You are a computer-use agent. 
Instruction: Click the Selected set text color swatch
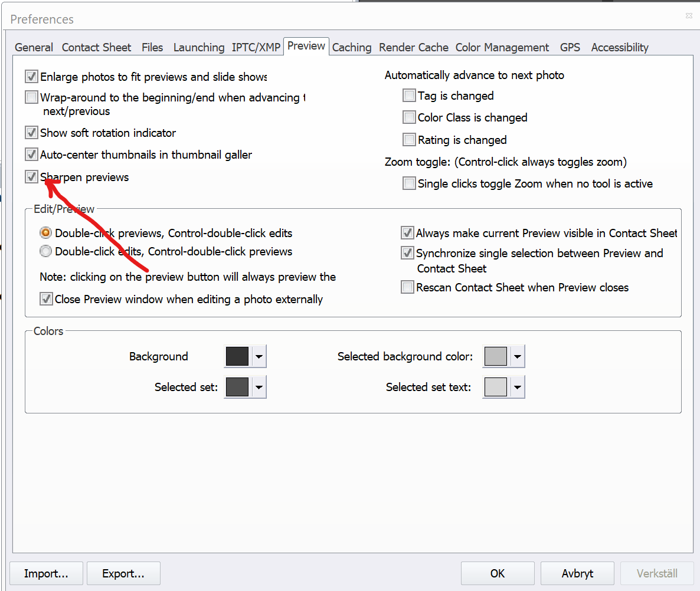pyautogui.click(x=496, y=387)
